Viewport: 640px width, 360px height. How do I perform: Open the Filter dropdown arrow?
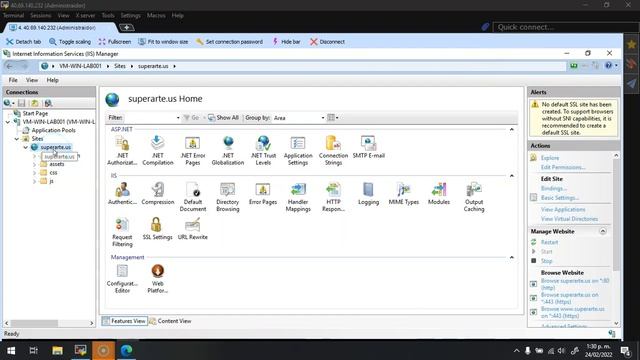point(178,118)
